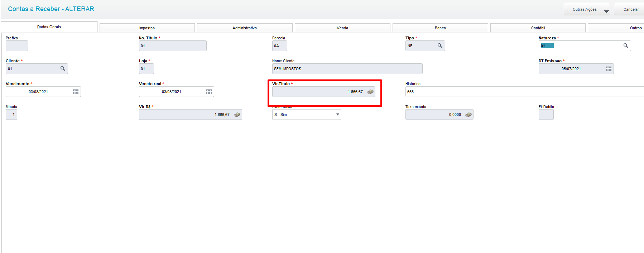644x253 pixels.
Task: Select the Contábil tab
Action: (x=538, y=28)
